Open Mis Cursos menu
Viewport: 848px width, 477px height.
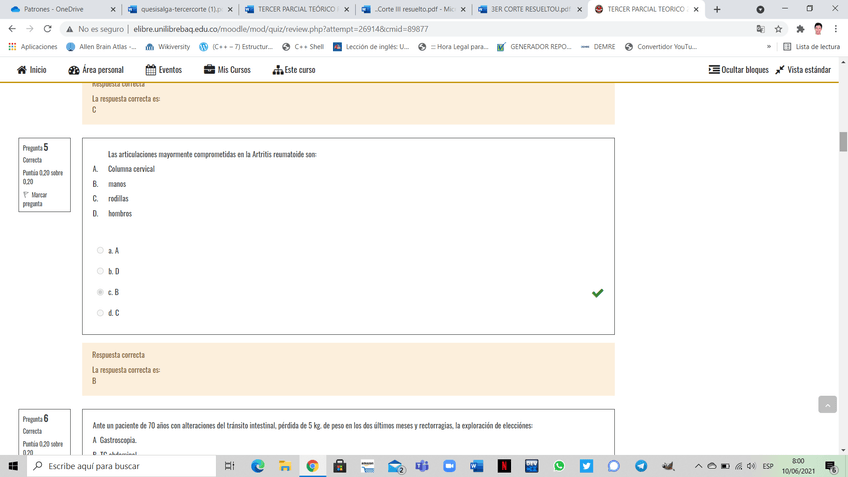(227, 70)
